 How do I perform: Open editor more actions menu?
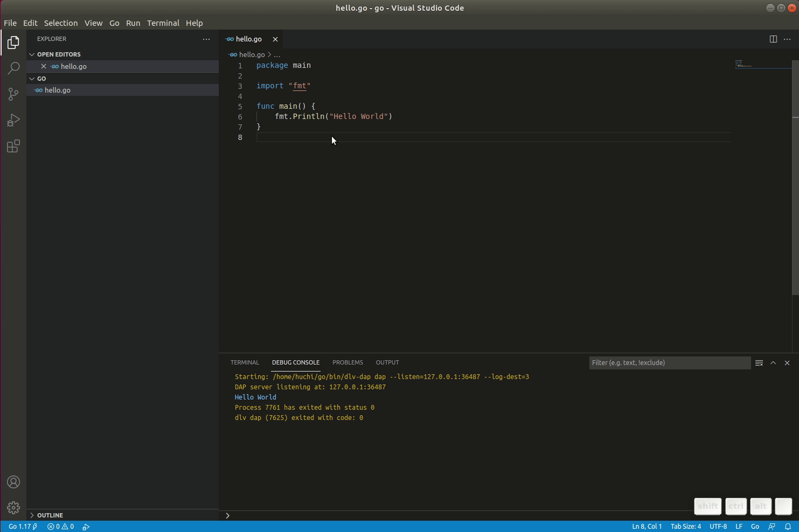click(x=787, y=39)
